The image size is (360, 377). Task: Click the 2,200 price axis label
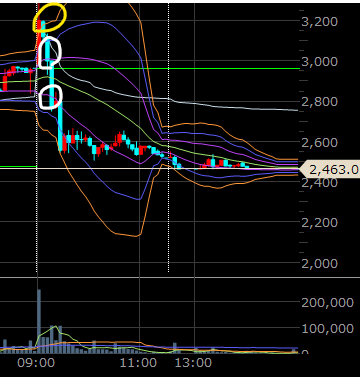319,222
